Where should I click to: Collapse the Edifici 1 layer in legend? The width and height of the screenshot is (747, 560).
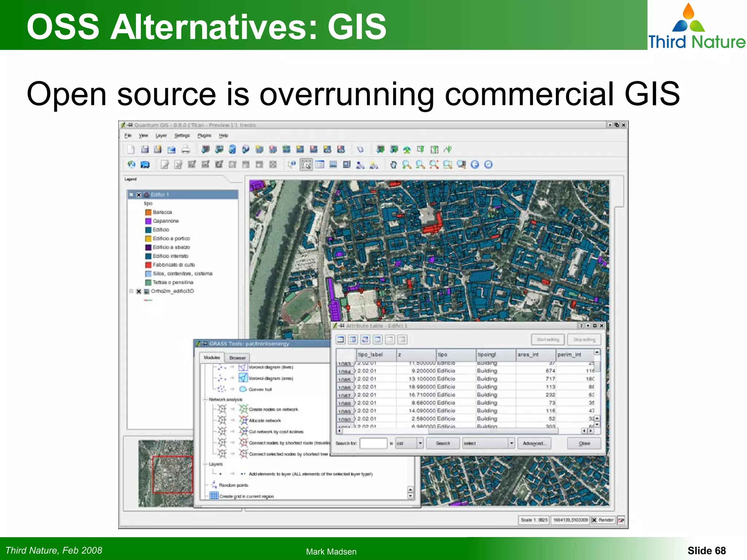pos(131,195)
